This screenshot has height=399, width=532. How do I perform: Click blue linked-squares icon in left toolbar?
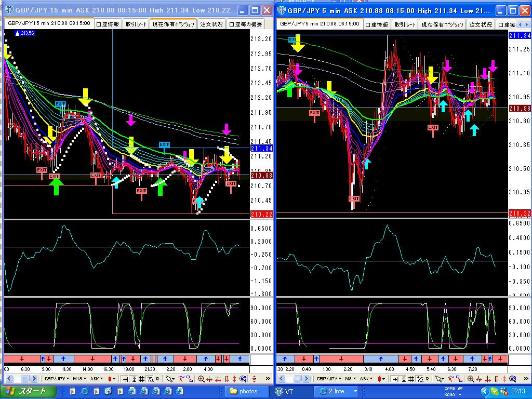(x=190, y=379)
